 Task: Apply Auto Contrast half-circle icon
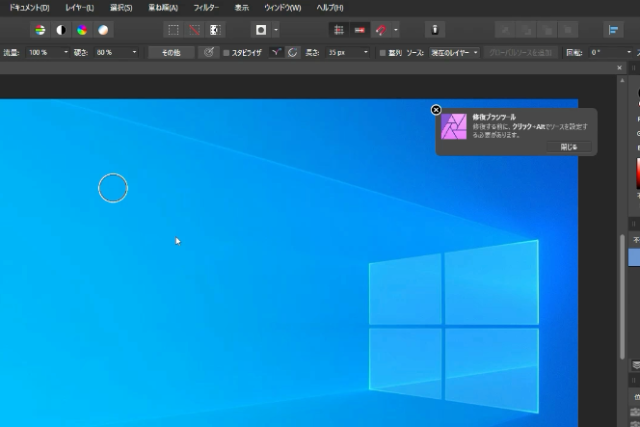pyautogui.click(x=61, y=30)
